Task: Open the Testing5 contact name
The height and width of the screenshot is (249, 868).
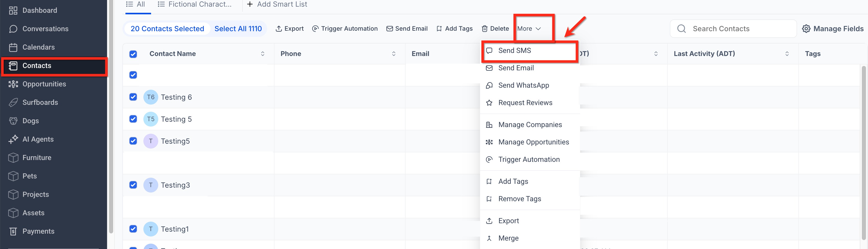Action: click(x=175, y=141)
